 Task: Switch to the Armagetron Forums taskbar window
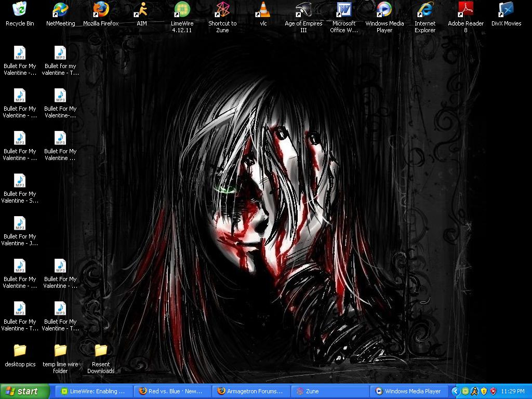click(x=250, y=392)
